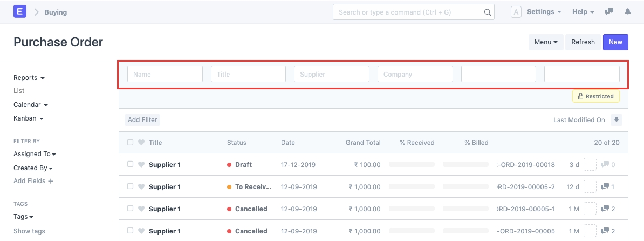Open comments on the Draft purchase order
The width and height of the screenshot is (644, 241).
click(x=607, y=165)
